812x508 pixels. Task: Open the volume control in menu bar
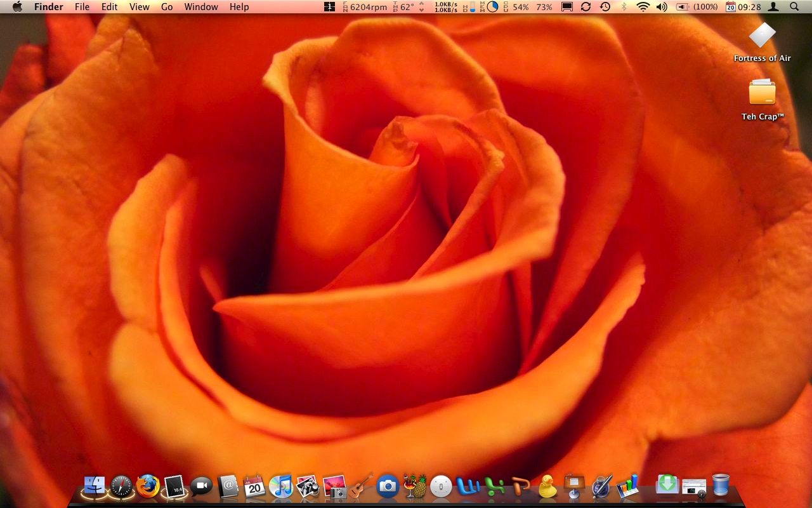[x=662, y=7]
